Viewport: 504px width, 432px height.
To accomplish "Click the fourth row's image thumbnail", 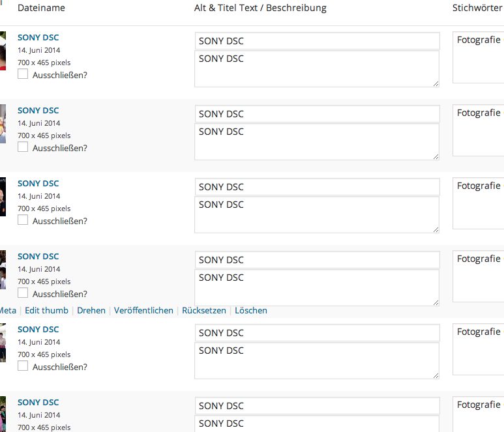I will click(3, 269).
